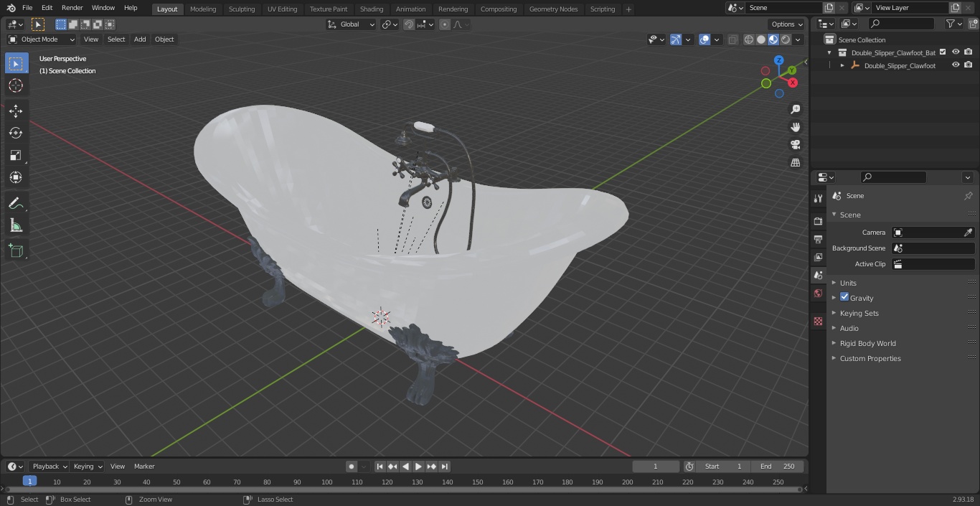Open the Texture properties tab
Screen dimensions: 980x506
[x=818, y=321]
